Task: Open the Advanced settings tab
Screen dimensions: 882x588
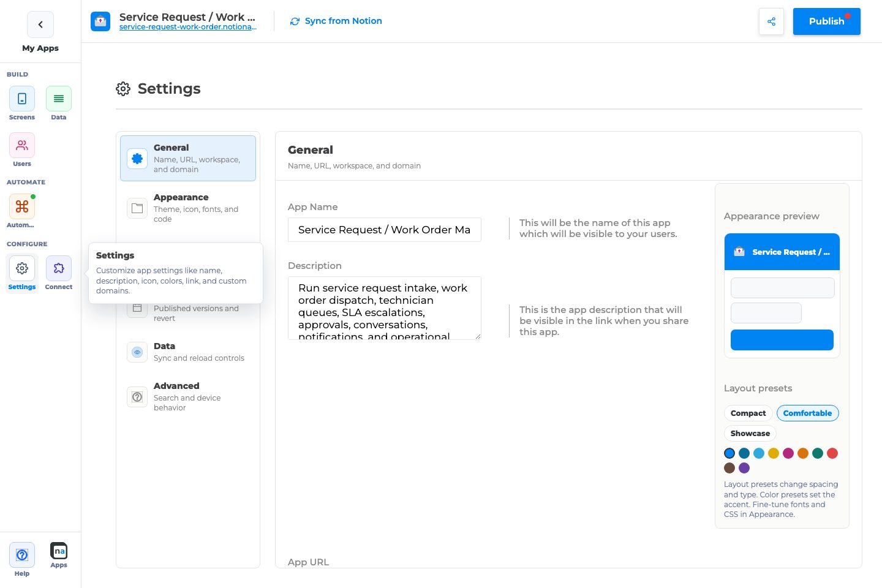Action: click(188, 397)
